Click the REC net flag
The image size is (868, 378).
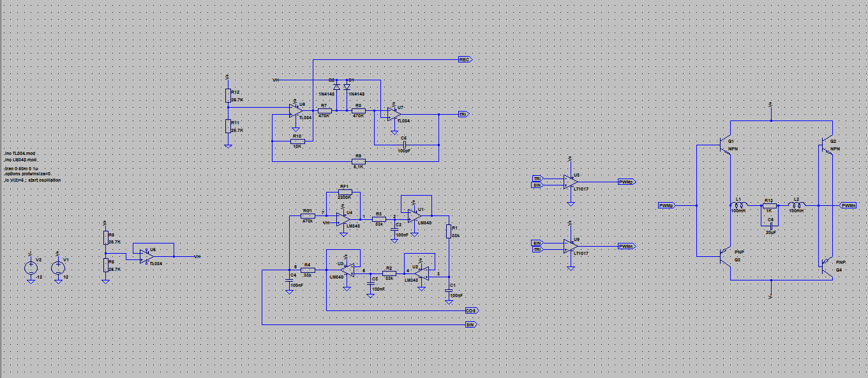pos(465,59)
